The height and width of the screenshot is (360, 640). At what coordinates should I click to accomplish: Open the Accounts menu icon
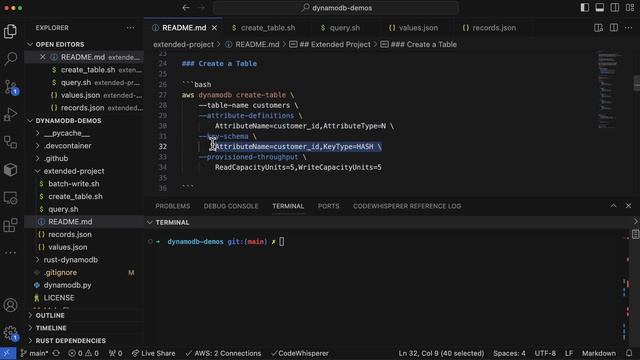(10, 305)
